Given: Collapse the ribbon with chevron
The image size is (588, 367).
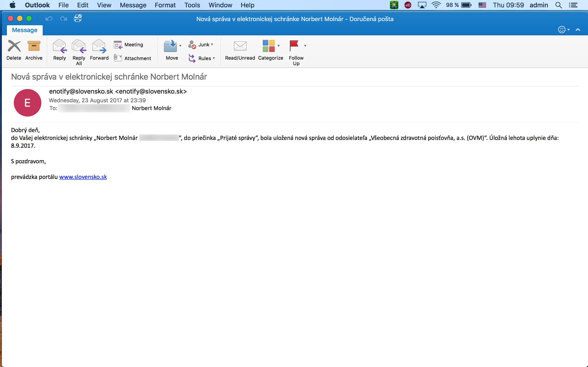Looking at the screenshot, I should click(578, 30).
